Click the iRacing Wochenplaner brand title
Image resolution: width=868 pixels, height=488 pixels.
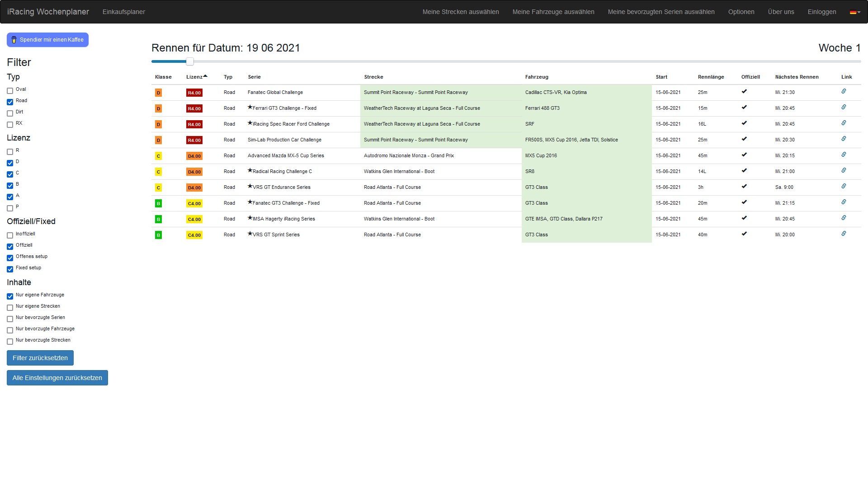point(48,12)
